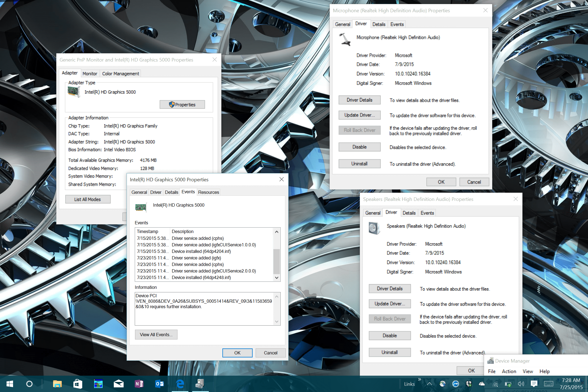The image size is (588, 392).
Task: Open Details tab in Speakers Properties
Action: click(409, 213)
